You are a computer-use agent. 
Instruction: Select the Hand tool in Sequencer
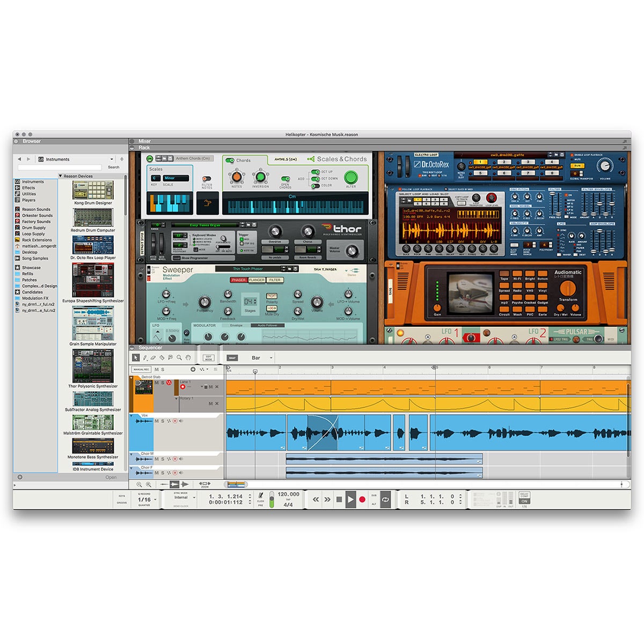pyautogui.click(x=188, y=357)
